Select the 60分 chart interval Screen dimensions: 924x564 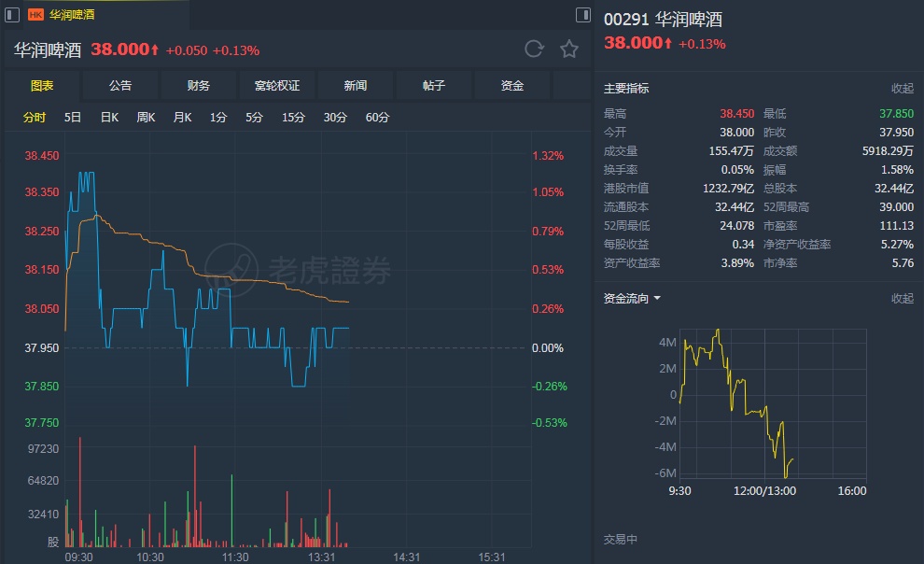(377, 118)
